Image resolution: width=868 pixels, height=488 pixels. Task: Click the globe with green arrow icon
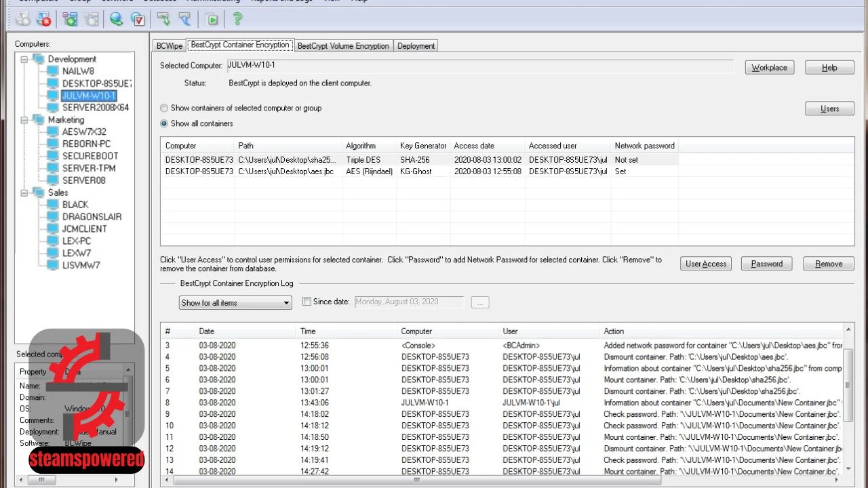(x=117, y=19)
